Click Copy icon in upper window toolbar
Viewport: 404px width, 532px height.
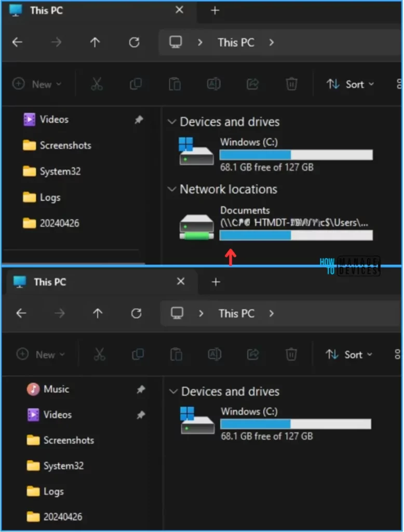coord(136,84)
